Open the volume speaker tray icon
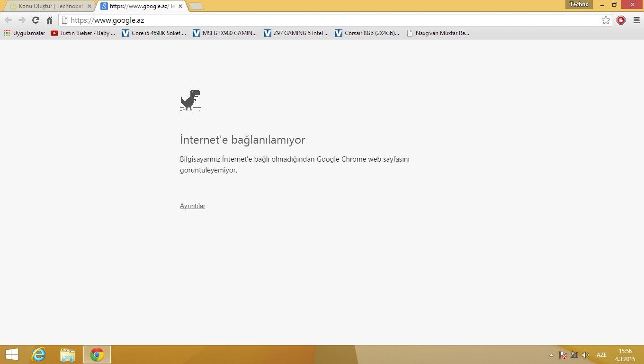Screen dimensions: 644x364 585,355
